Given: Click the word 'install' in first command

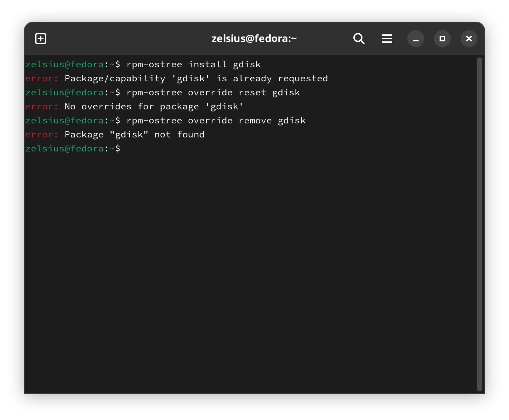Looking at the screenshot, I should 207,65.
